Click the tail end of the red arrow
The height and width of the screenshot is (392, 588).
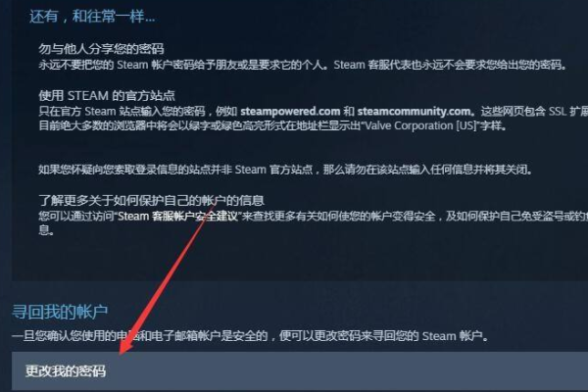coord(214,206)
